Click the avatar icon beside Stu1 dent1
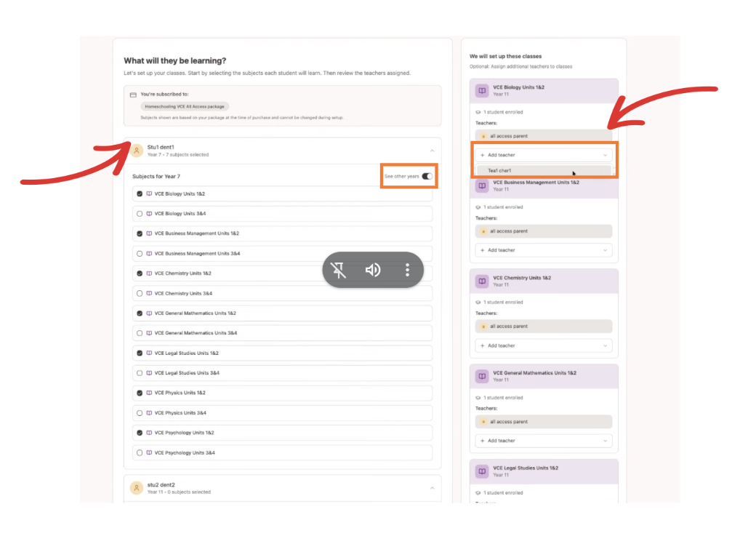Image resolution: width=756 pixels, height=544 pixels. pos(137,151)
